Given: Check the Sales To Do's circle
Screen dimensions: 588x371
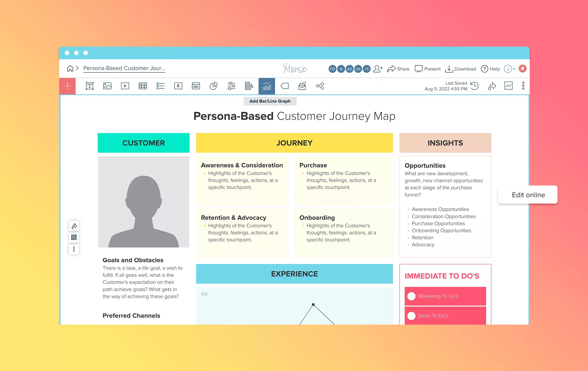Looking at the screenshot, I should [412, 316].
